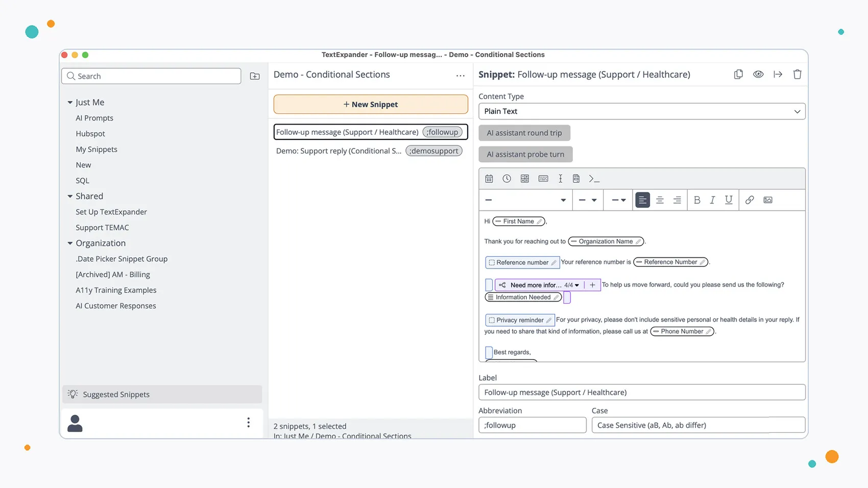
Task: Toggle italic formatting
Action: point(712,200)
